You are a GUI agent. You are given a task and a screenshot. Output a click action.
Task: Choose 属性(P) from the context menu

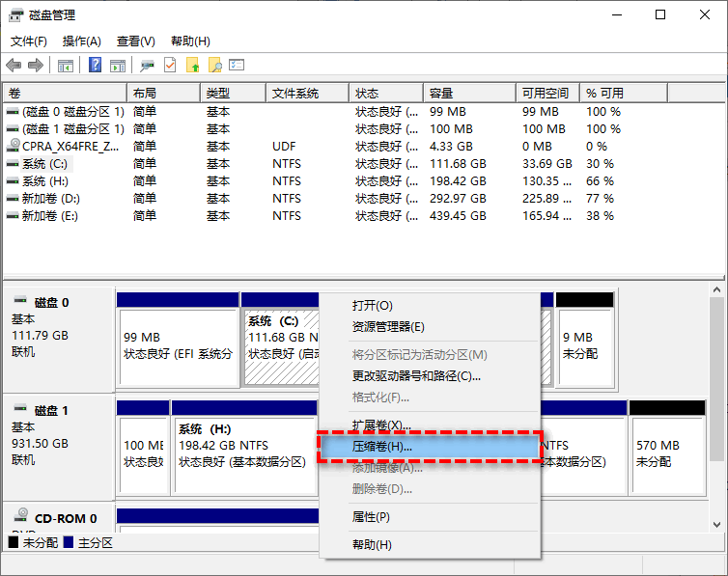pyautogui.click(x=371, y=517)
